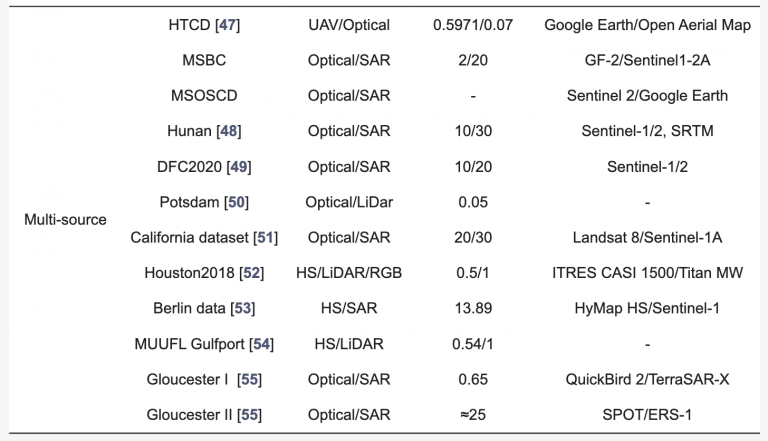Select the 0.5971/0.07 resolution value
The width and height of the screenshot is (768, 441).
(x=473, y=25)
